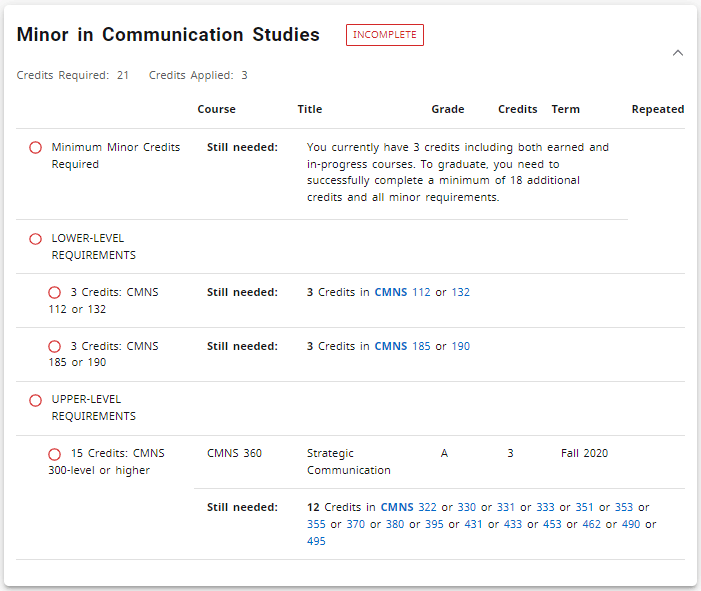
Task: Open the course link 370
Action: 355,525
